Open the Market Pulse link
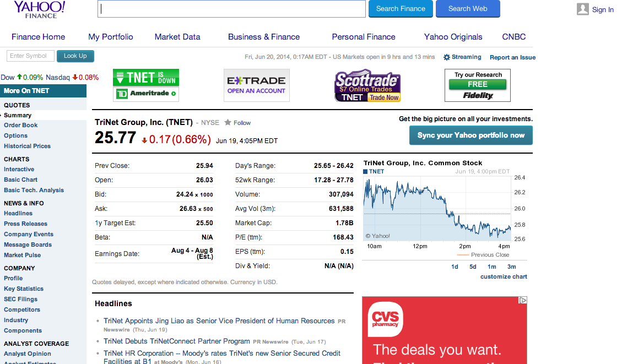 pyautogui.click(x=22, y=256)
